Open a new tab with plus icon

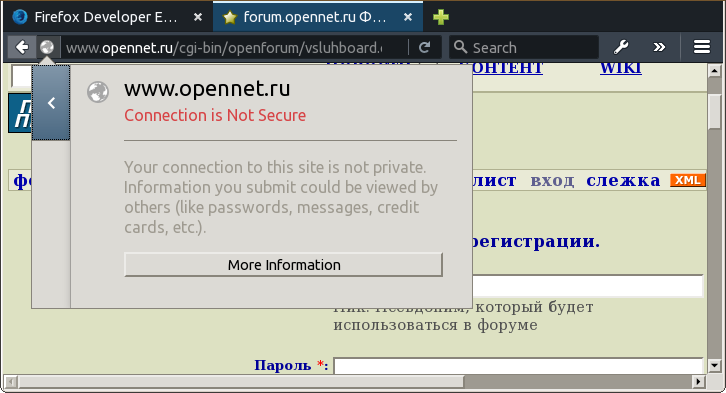click(x=441, y=18)
